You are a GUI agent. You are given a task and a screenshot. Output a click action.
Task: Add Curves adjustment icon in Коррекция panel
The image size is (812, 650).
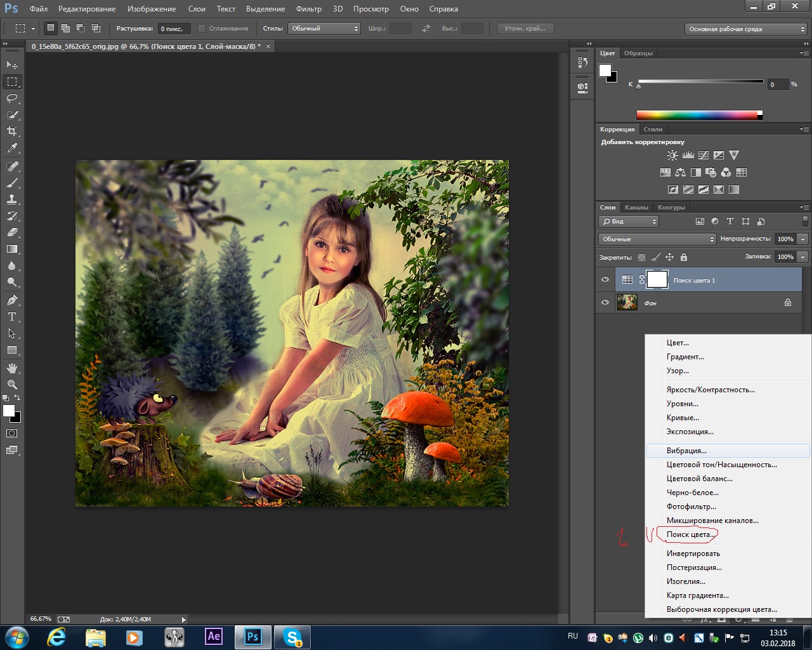pos(703,155)
